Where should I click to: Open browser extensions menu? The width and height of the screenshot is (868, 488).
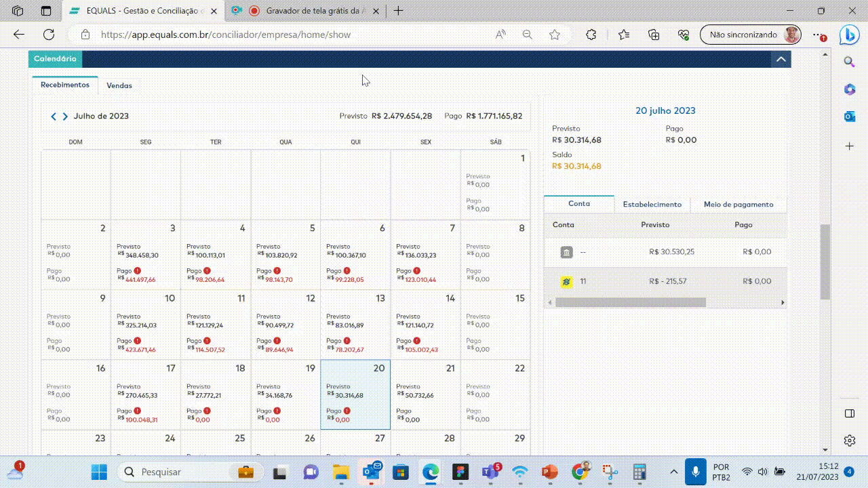point(591,35)
